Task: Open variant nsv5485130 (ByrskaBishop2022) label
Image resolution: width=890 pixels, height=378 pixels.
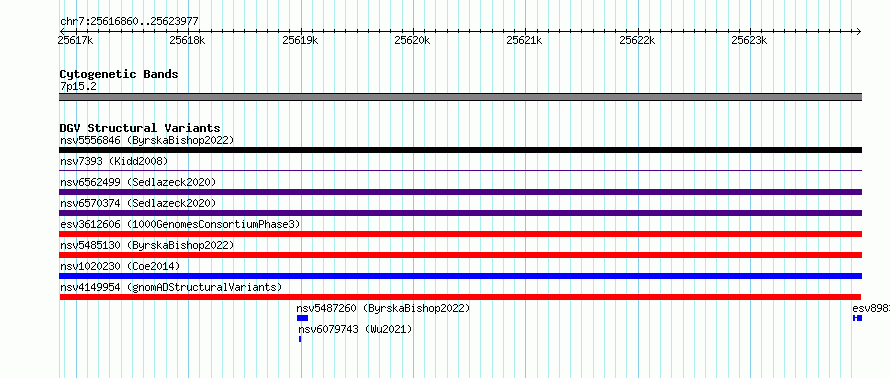Action: point(147,245)
